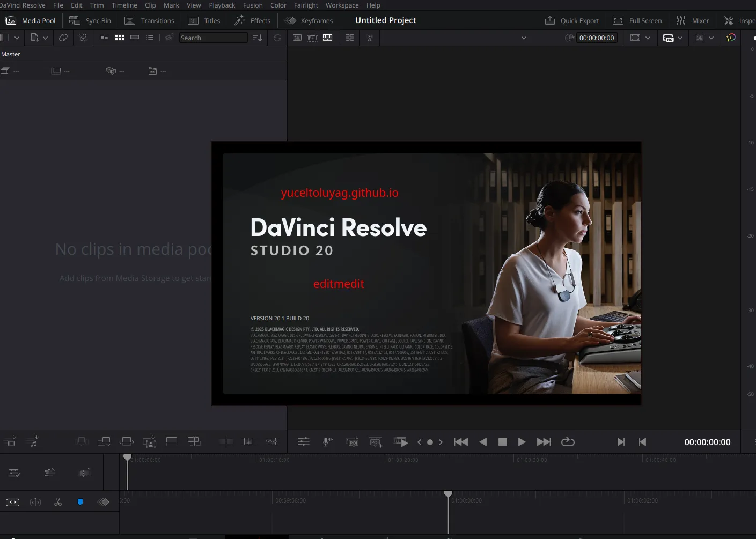Open the Sync Bin panel
Image resolution: width=756 pixels, height=539 pixels.
click(x=90, y=20)
